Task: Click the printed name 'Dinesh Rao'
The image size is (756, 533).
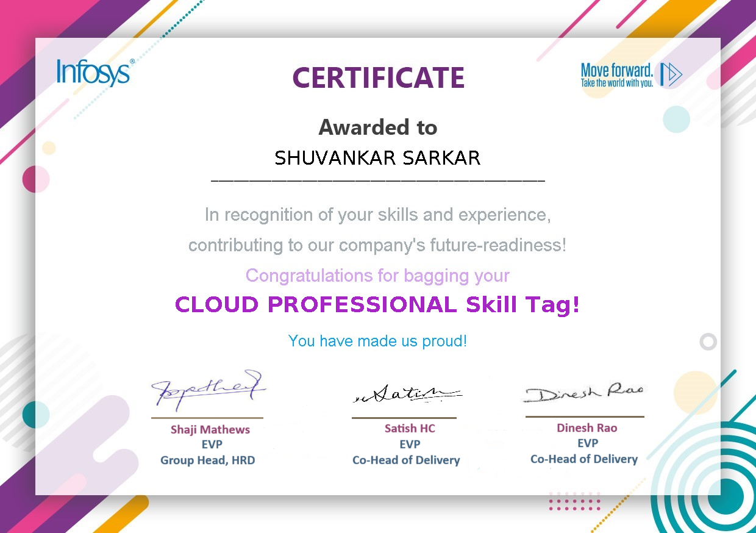Action: point(587,428)
